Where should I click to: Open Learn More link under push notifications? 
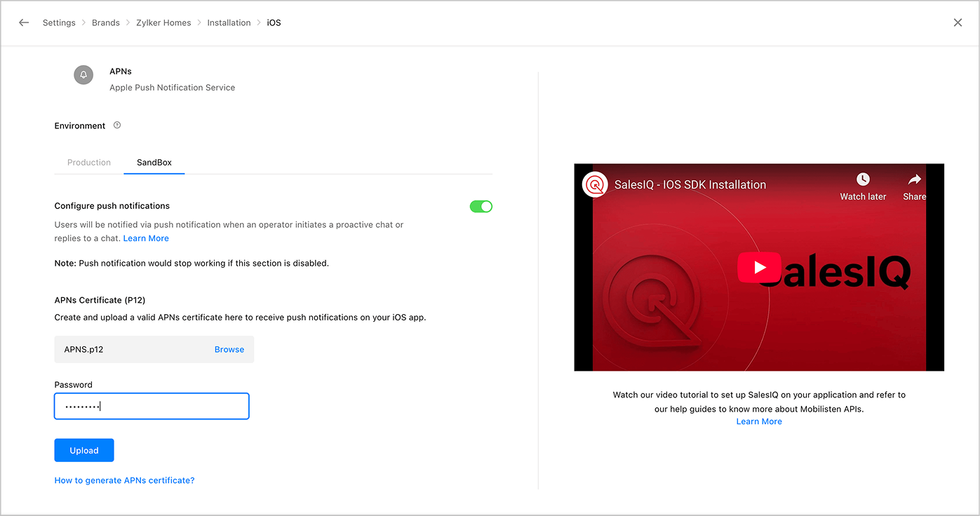[146, 238]
